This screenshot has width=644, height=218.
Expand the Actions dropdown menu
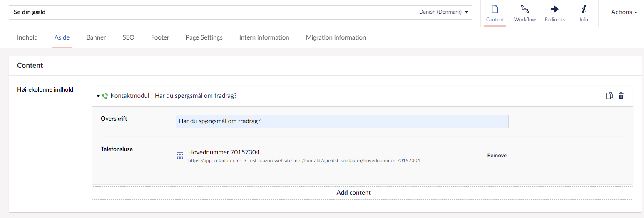click(624, 12)
